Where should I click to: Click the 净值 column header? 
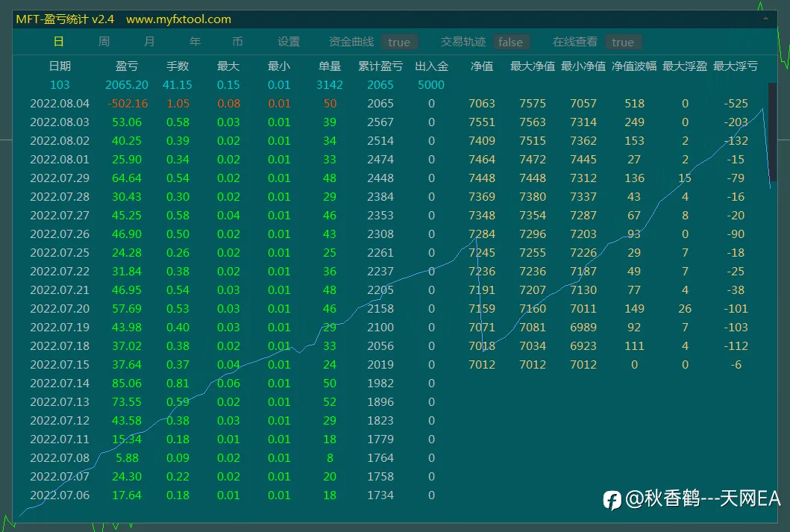(482, 66)
